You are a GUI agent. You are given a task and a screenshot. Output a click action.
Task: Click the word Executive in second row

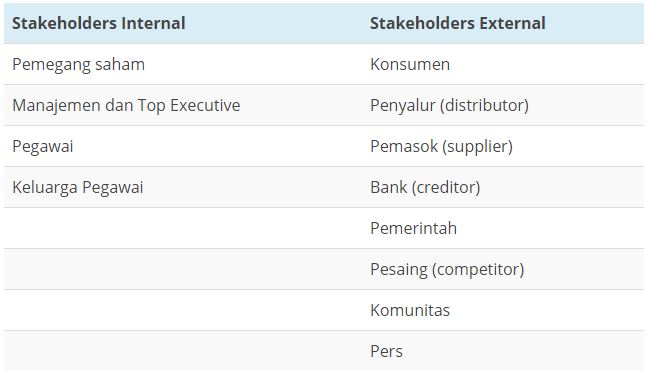tap(205, 105)
